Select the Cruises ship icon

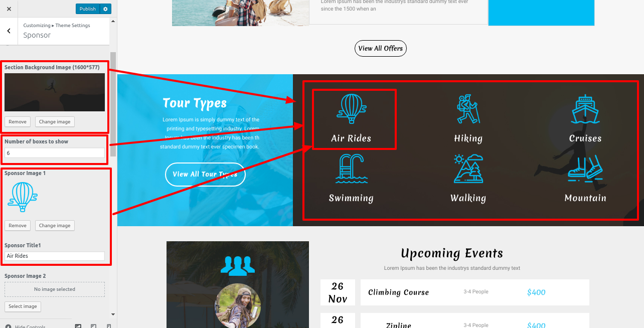(x=585, y=109)
